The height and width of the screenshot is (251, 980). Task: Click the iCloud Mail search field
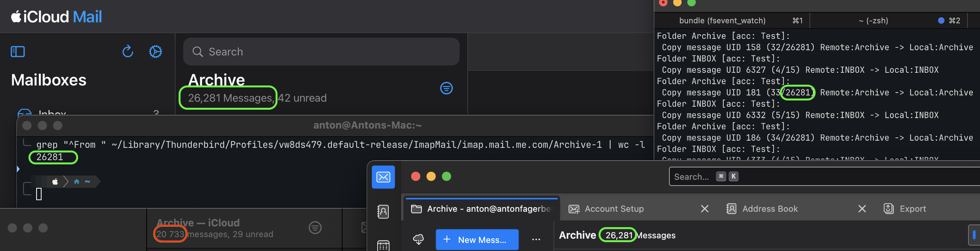click(321, 52)
